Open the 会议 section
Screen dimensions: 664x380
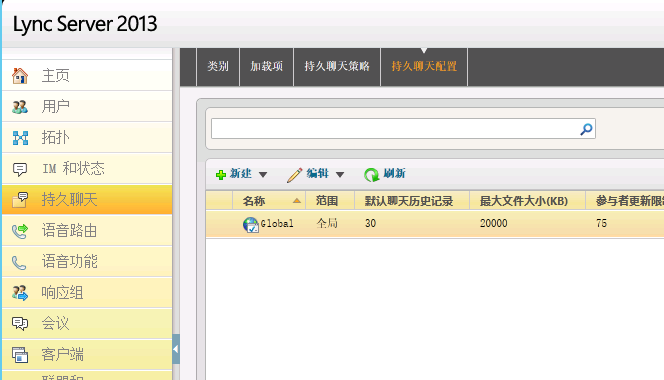(x=87, y=324)
